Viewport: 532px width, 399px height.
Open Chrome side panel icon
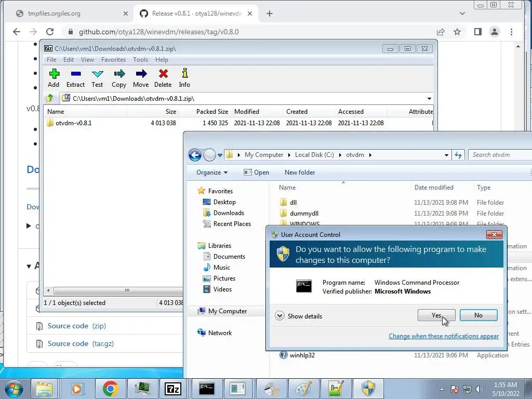coord(478,32)
